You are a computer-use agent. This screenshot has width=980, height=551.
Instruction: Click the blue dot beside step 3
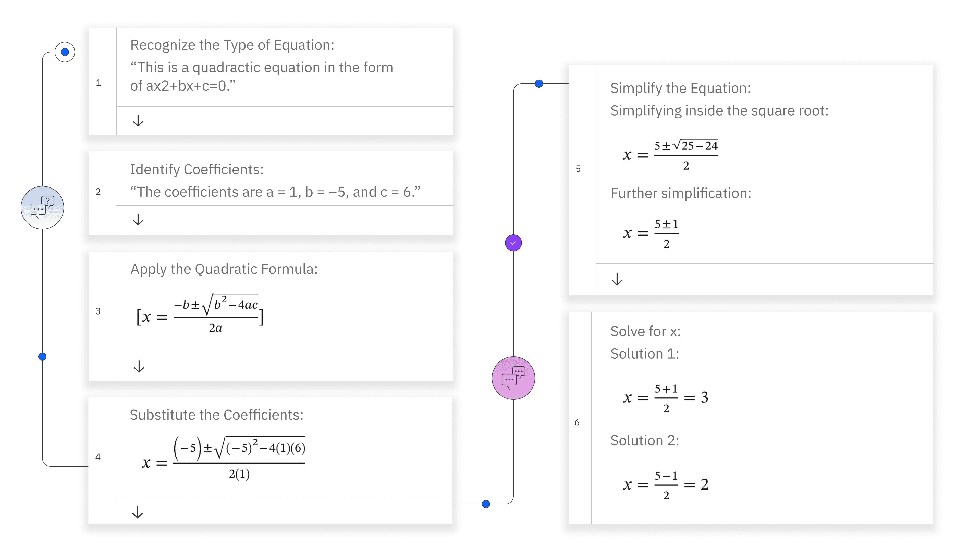pyautogui.click(x=42, y=357)
